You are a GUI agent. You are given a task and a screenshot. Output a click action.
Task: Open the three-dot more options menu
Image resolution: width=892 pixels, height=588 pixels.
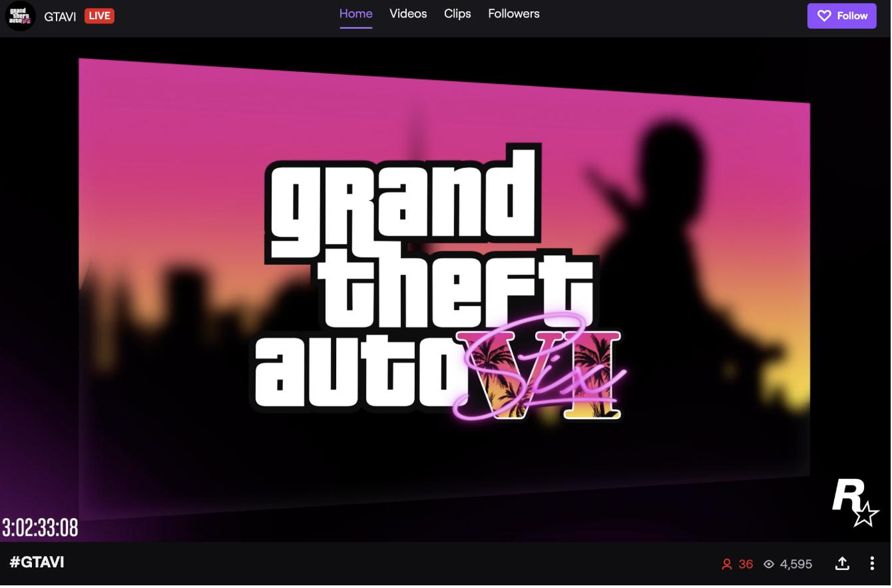(x=872, y=564)
